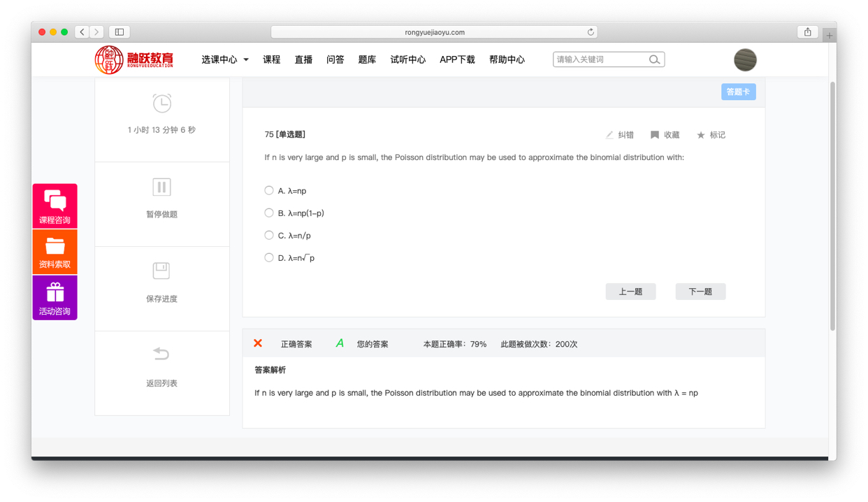Open the 题库 menu item

point(367,60)
